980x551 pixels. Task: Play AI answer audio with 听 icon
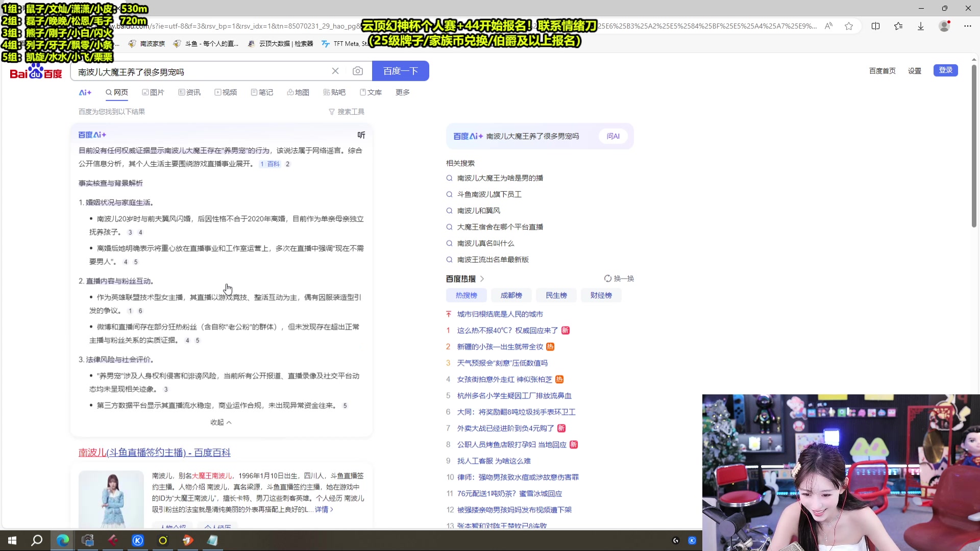pos(361,135)
